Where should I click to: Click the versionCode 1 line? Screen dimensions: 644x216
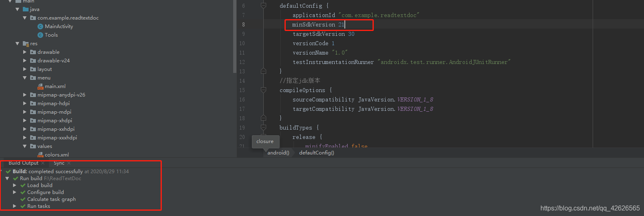[313, 44]
